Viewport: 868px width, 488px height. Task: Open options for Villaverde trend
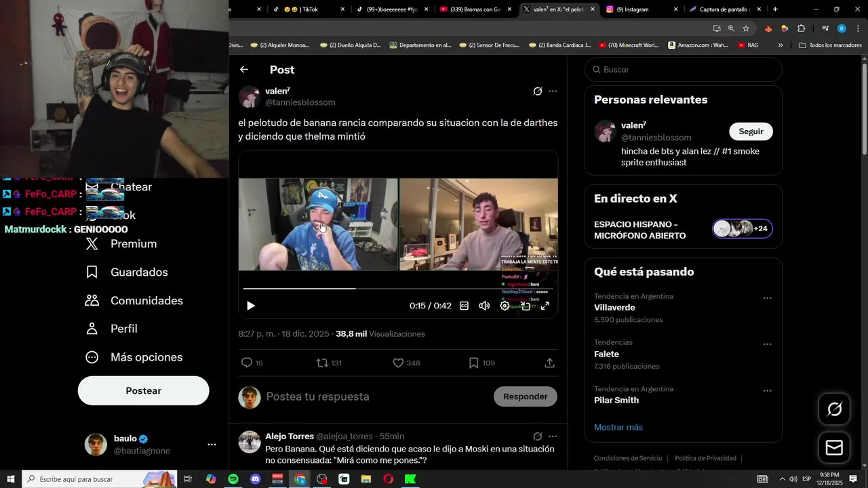pyautogui.click(x=768, y=298)
